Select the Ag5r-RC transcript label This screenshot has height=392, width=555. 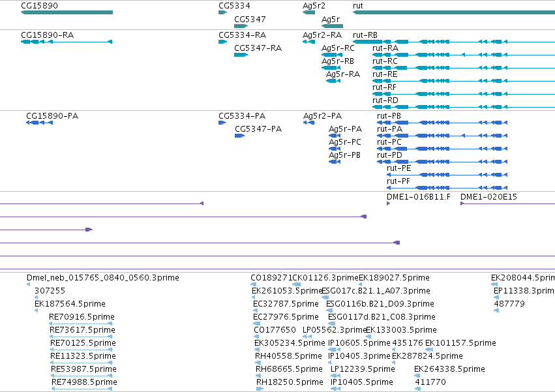click(338, 48)
